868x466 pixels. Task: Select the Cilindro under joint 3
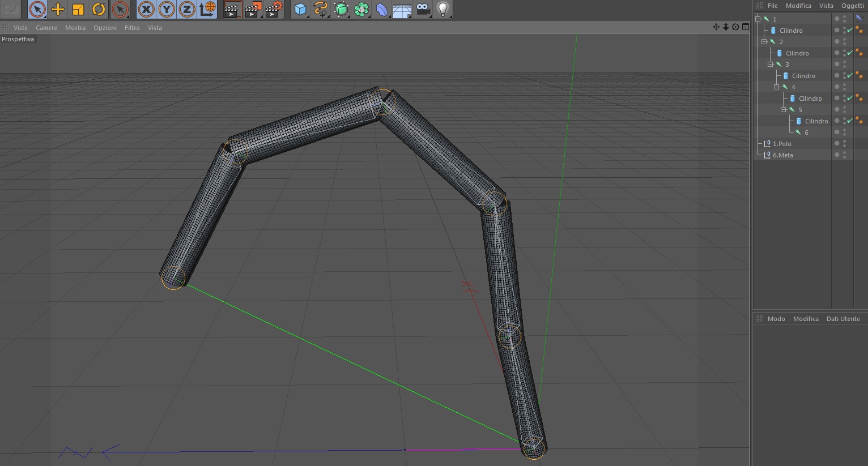pyautogui.click(x=803, y=76)
